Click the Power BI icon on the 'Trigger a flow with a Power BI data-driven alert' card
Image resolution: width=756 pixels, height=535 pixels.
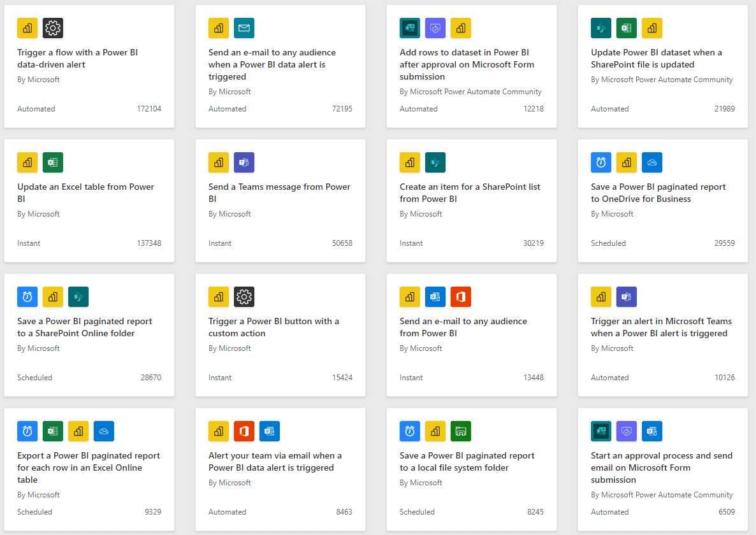27,28
